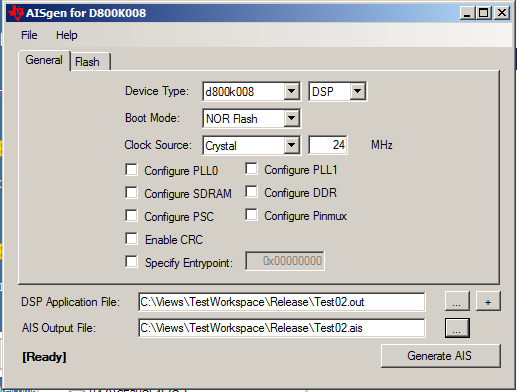Click the Device Type label
The height and width of the screenshot is (392, 517).
click(157, 91)
